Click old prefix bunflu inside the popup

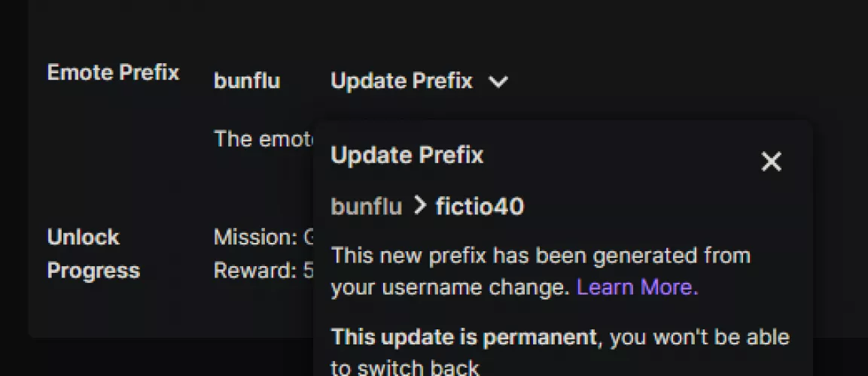coord(367,206)
